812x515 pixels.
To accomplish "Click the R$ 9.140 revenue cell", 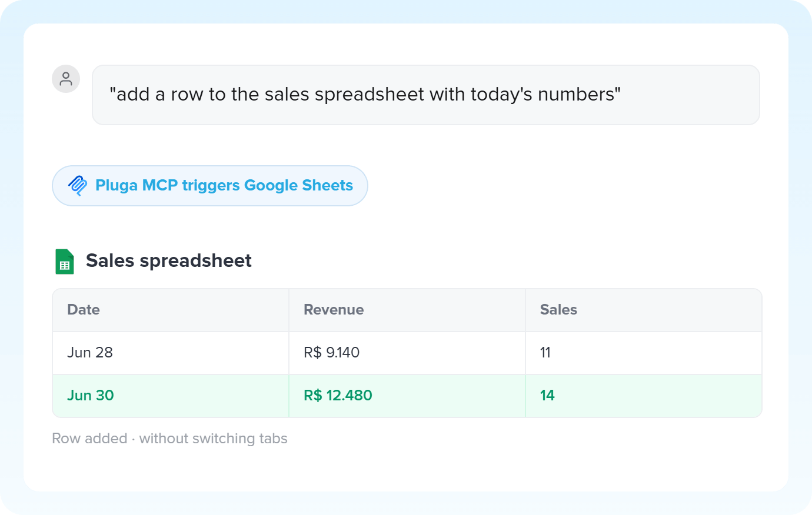I will click(407, 353).
